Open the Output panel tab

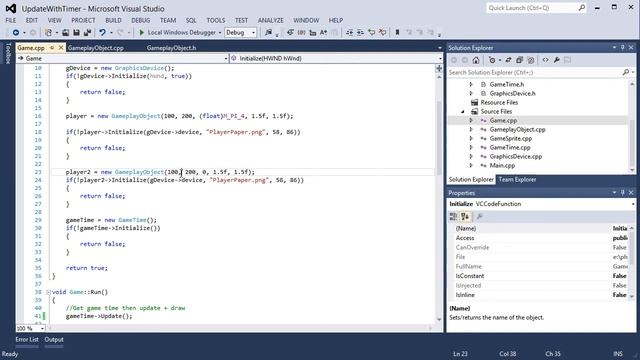(54, 340)
